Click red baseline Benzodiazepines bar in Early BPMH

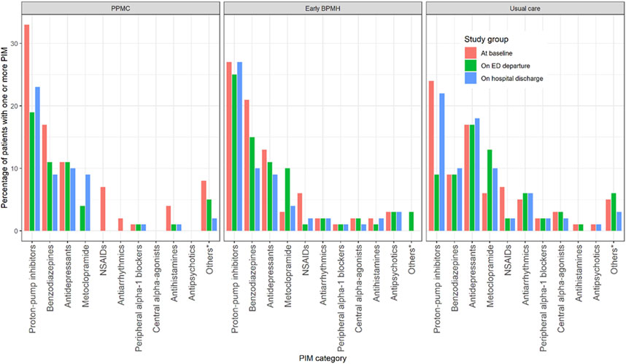tap(247, 166)
